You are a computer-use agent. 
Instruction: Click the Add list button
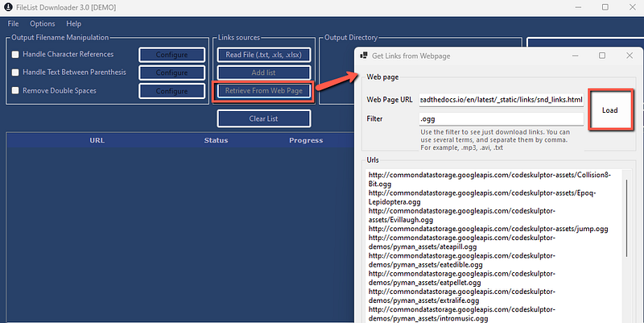click(264, 72)
